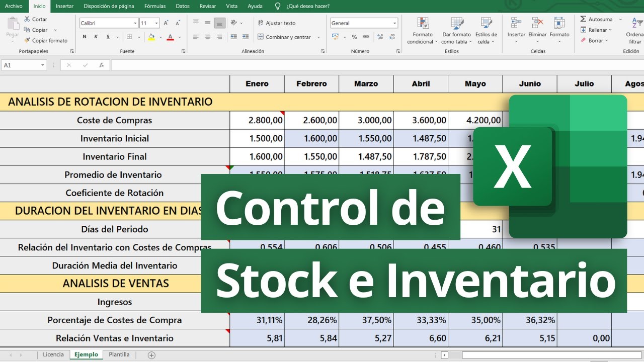
Task: Apply percent style format
Action: pos(354,37)
